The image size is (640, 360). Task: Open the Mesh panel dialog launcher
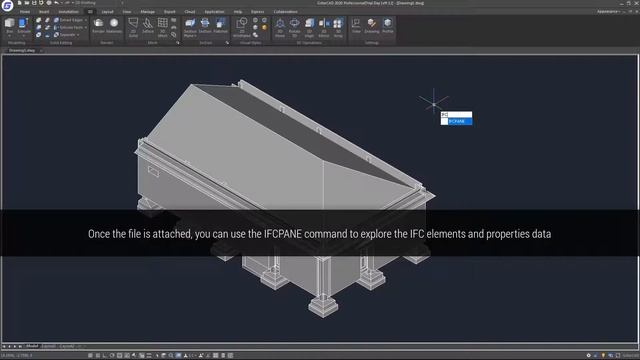pyautogui.click(x=178, y=42)
